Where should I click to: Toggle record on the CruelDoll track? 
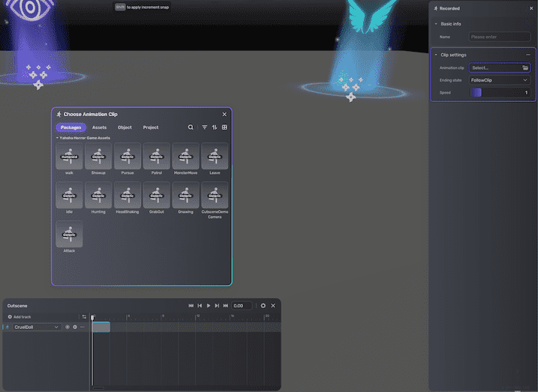click(x=68, y=328)
